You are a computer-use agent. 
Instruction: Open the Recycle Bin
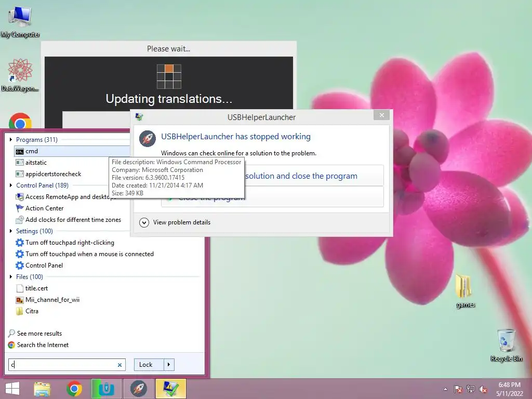506,345
